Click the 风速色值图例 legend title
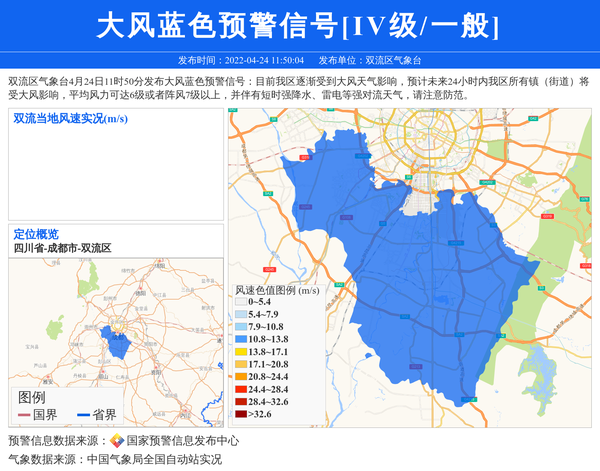Image resolution: width=600 pixels, height=471 pixels. click(277, 290)
